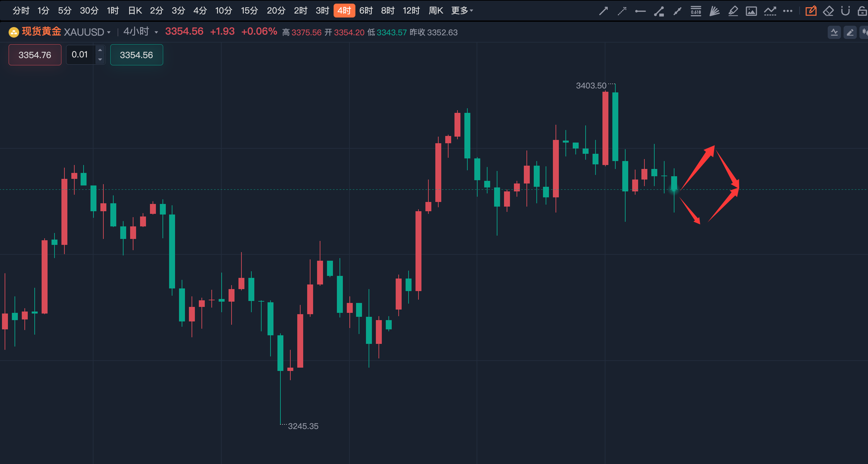Image resolution: width=868 pixels, height=464 pixels.
Task: Open the 现货黄金 XAUUSD symbol dropdown
Action: click(x=66, y=32)
